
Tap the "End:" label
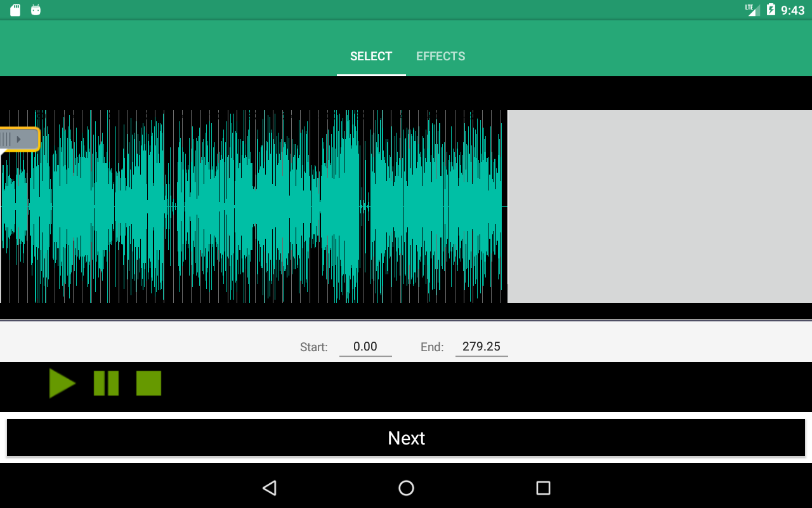coord(432,347)
